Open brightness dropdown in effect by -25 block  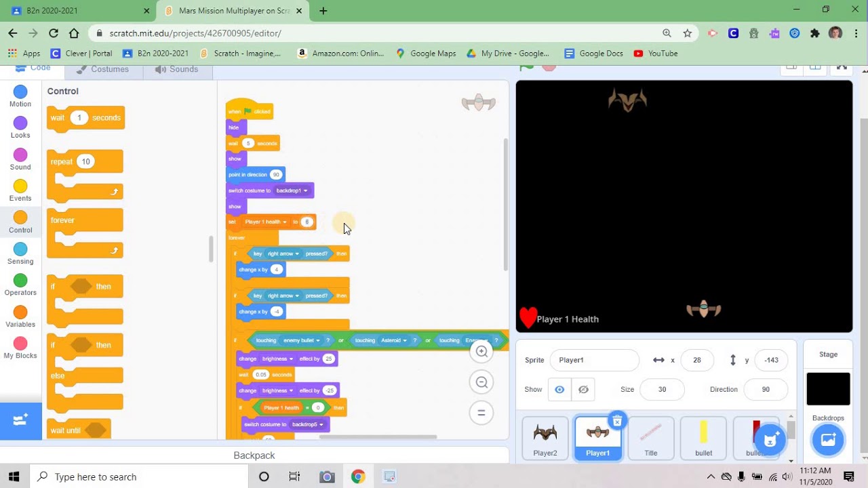click(x=277, y=390)
